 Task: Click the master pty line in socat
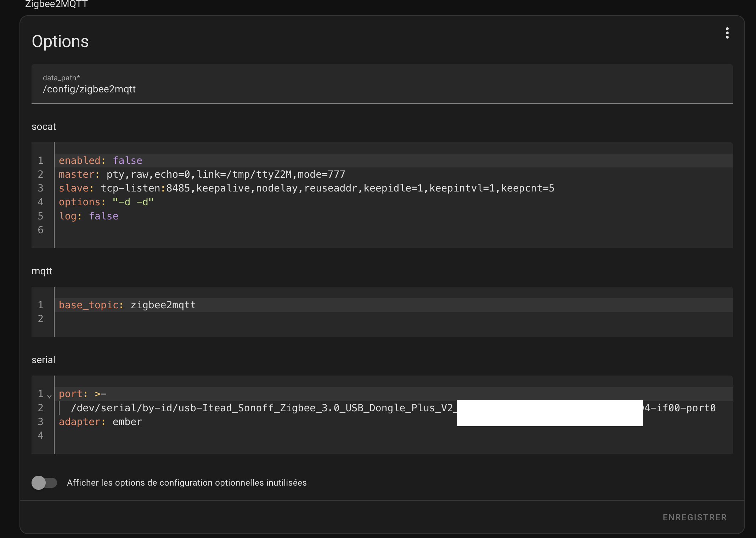point(202,174)
